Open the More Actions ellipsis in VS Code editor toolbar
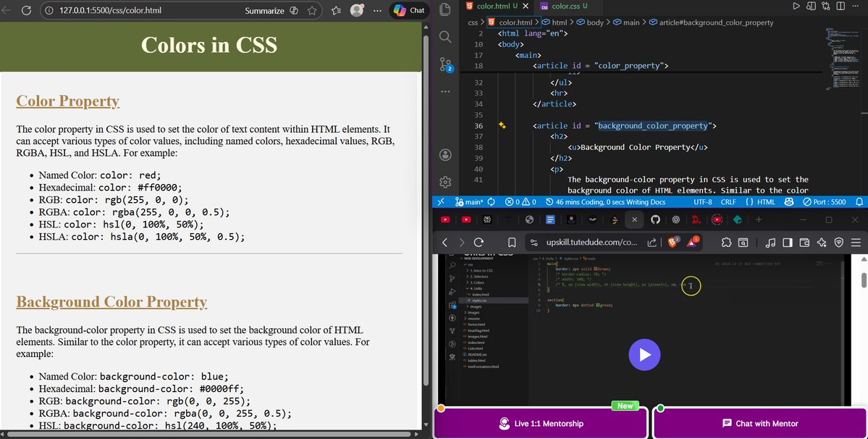Viewport: 868px width, 439px height. click(x=856, y=6)
